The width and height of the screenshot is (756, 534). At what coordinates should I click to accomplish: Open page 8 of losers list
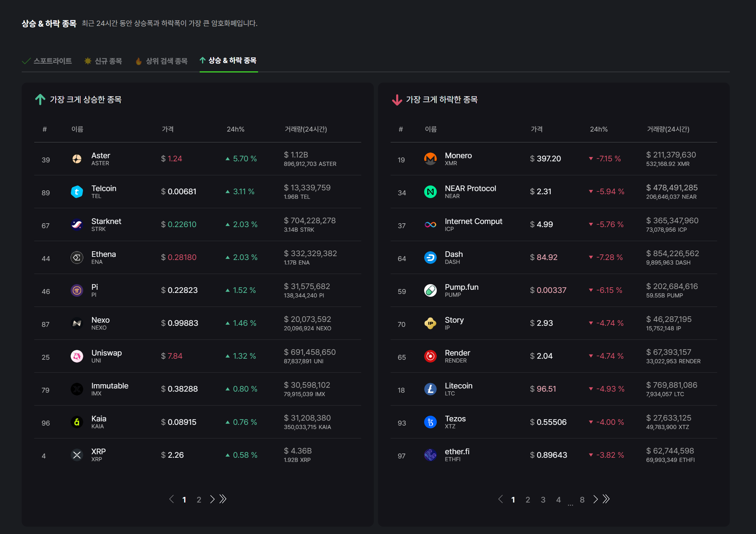tap(582, 500)
